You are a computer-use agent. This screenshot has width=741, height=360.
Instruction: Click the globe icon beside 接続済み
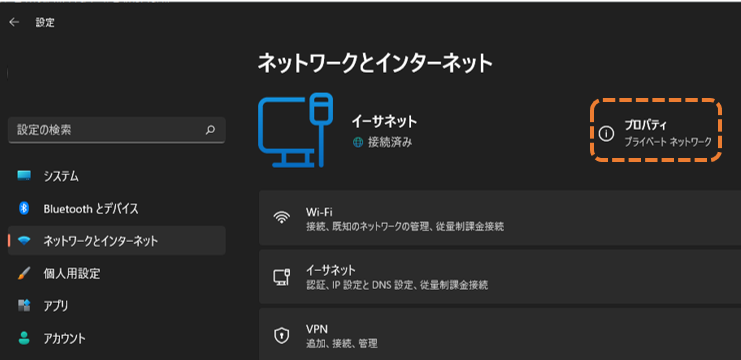click(358, 142)
